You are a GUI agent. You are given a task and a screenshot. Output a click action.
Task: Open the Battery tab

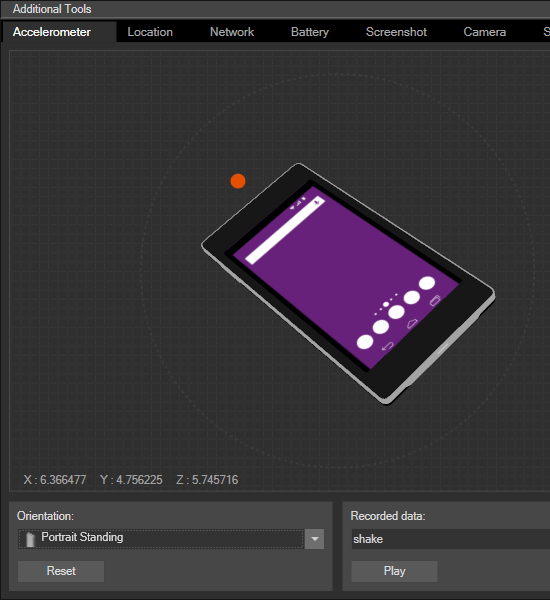(x=310, y=32)
